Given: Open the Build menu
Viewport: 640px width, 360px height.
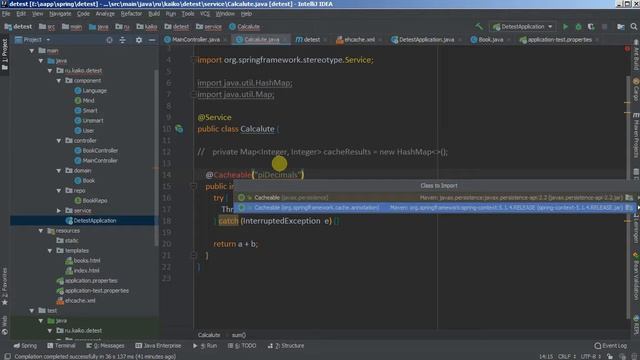Looking at the screenshot, I should (154, 14).
